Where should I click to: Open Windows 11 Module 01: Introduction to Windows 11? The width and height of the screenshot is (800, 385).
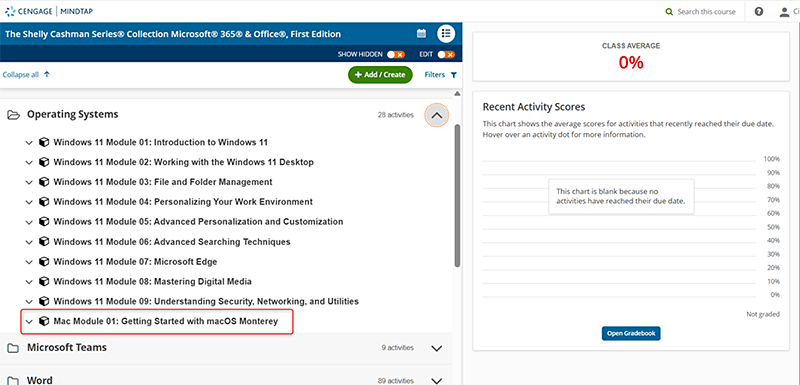(x=161, y=142)
